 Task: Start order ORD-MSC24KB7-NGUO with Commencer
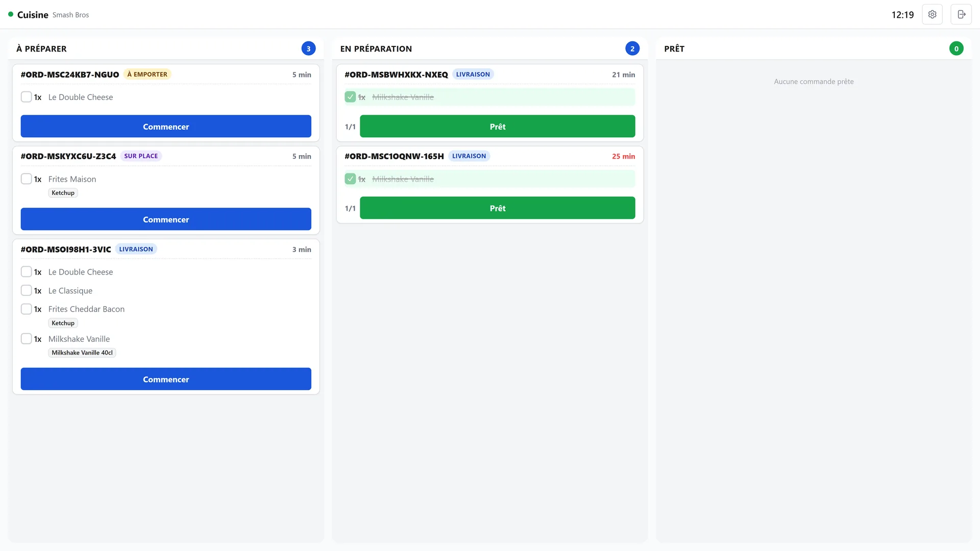click(x=166, y=126)
